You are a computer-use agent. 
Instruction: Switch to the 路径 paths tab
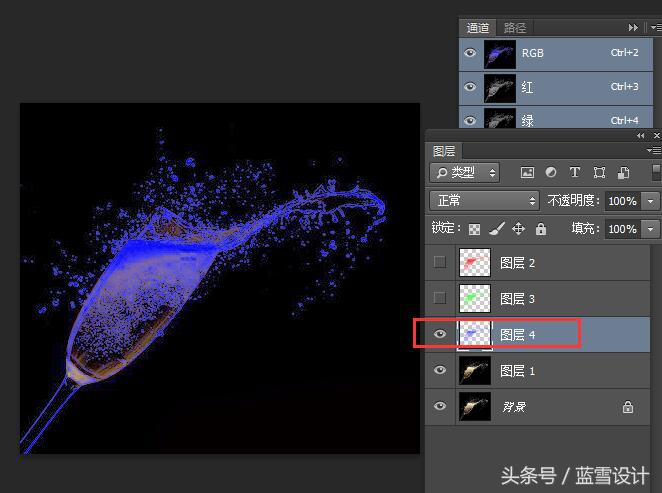click(515, 27)
